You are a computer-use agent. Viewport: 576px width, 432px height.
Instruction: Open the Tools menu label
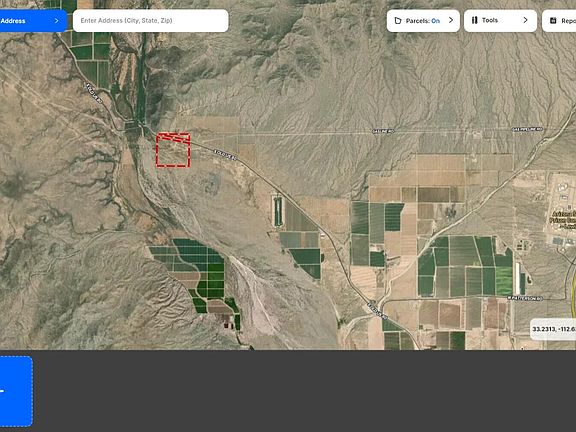(x=490, y=20)
